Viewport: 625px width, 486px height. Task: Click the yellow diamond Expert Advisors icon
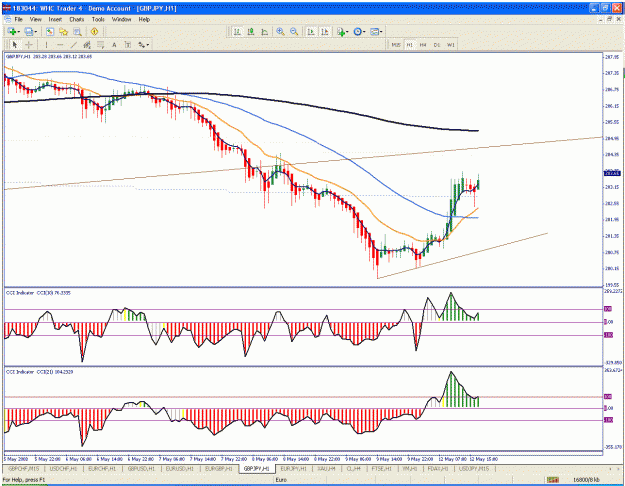pyautogui.click(x=94, y=31)
